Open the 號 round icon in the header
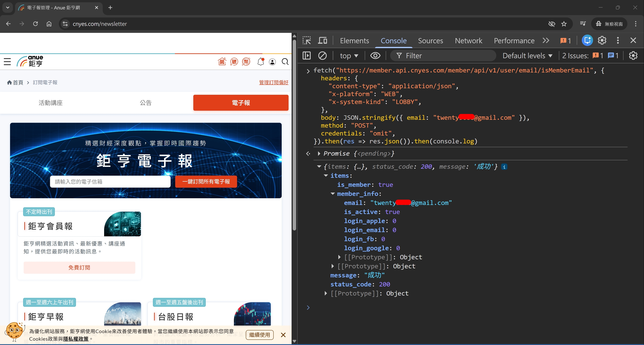This screenshot has width=644, height=345. [234, 62]
